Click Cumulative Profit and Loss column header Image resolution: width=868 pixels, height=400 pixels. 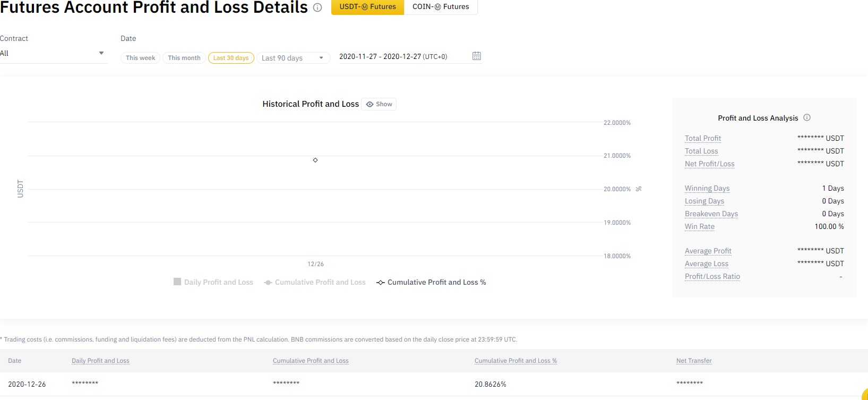coord(311,361)
